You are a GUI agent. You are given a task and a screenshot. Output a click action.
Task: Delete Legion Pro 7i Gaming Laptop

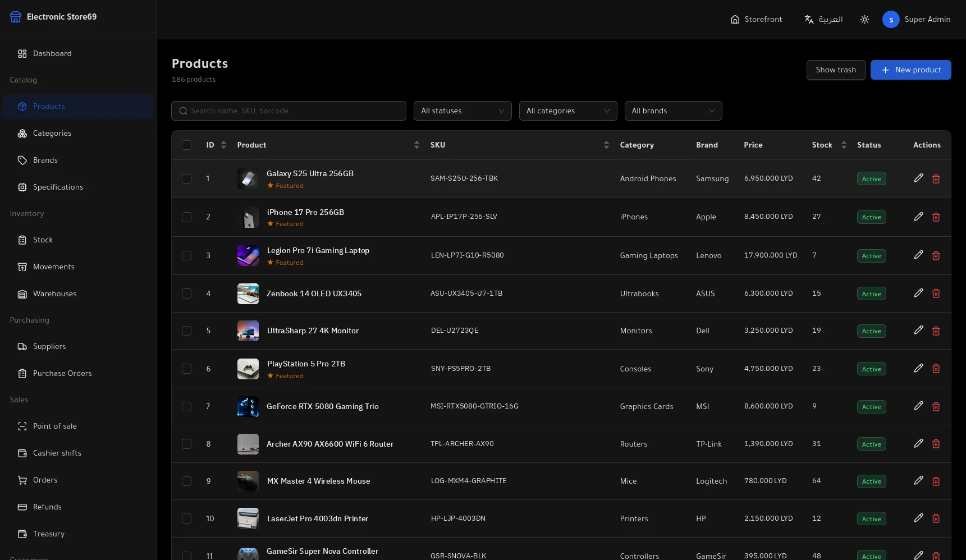[936, 256]
